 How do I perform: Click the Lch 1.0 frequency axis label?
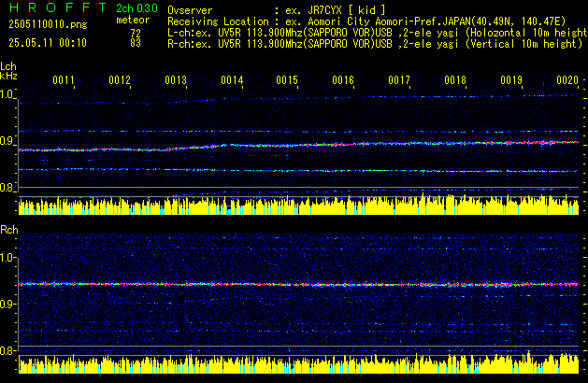(7, 94)
